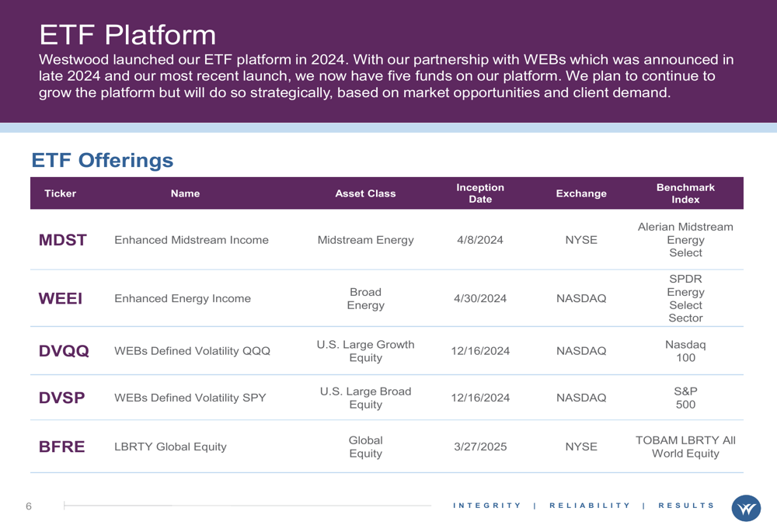Click the ETF Platform slide title
The image size is (777, 532).
127,35
